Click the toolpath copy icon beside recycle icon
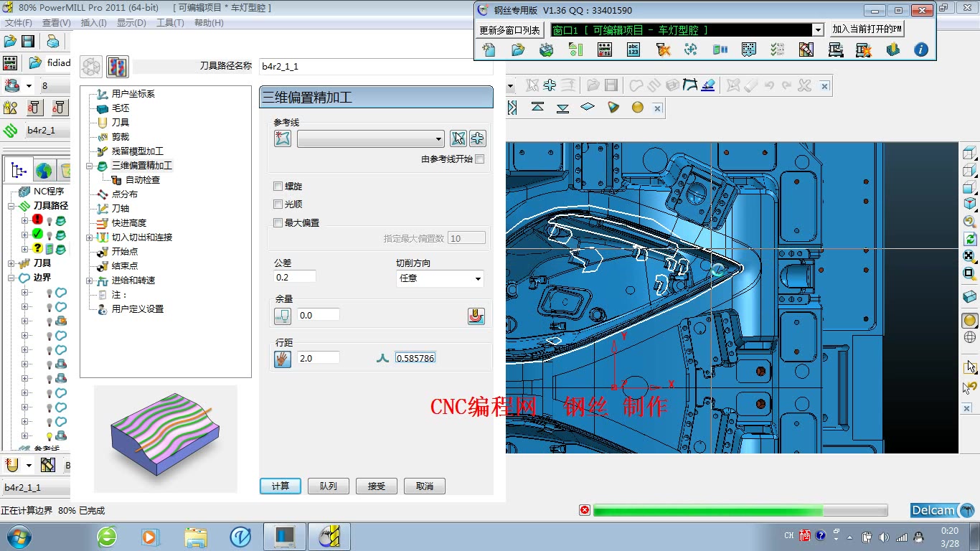This screenshot has width=980, height=551. (x=118, y=67)
